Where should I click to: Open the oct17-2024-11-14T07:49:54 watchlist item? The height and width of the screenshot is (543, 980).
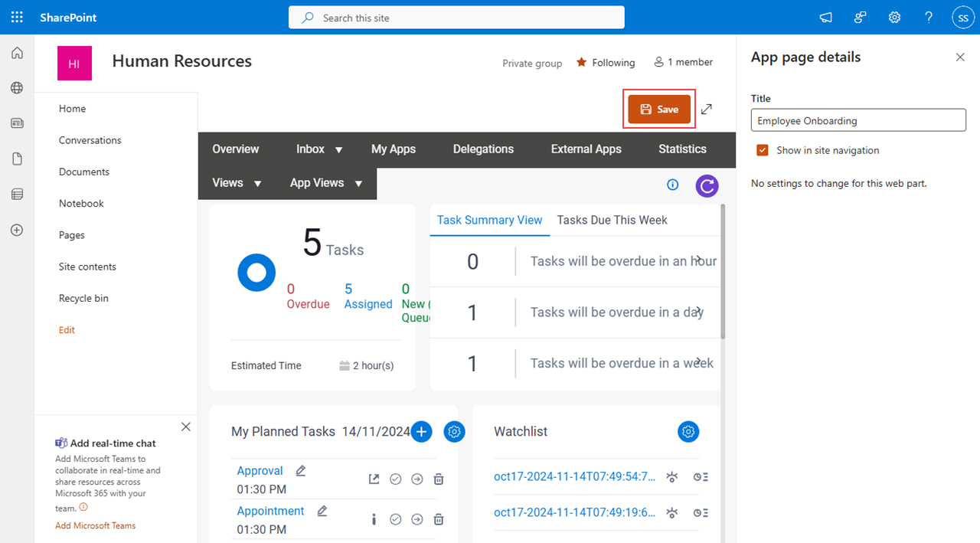coord(575,476)
